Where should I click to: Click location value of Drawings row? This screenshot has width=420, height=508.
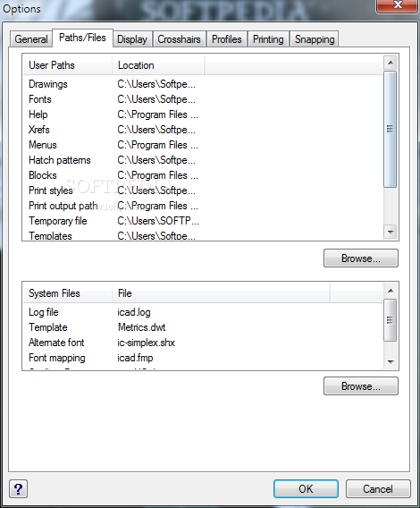click(x=156, y=84)
